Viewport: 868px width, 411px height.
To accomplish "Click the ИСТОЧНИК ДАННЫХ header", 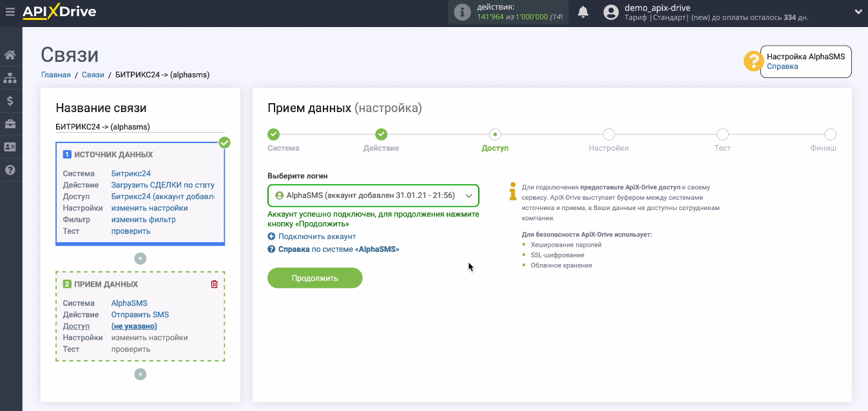I will pos(113,155).
